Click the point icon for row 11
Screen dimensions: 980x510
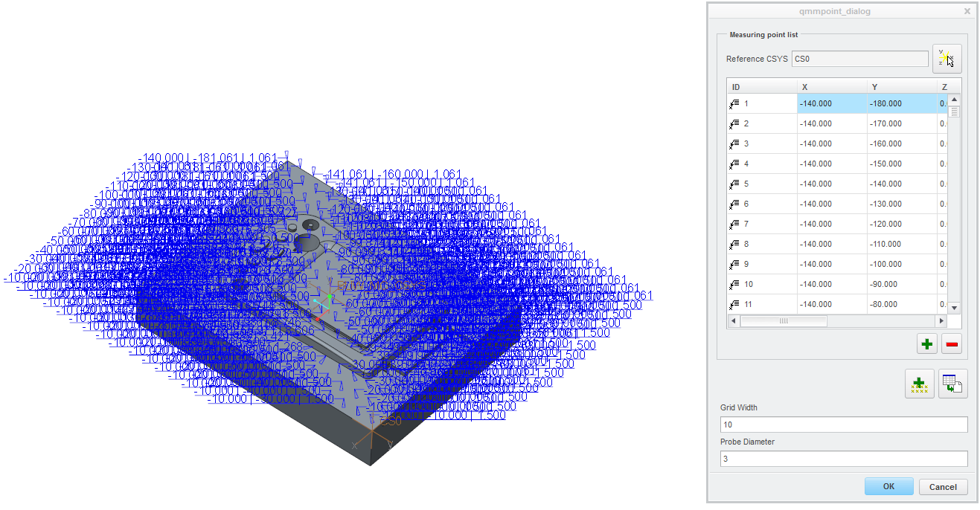pos(734,305)
